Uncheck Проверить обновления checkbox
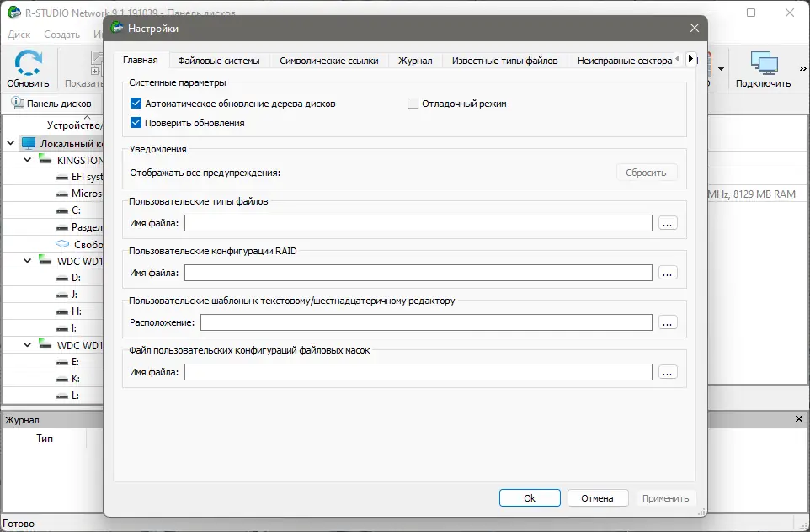The height and width of the screenshot is (532, 810). coord(136,123)
